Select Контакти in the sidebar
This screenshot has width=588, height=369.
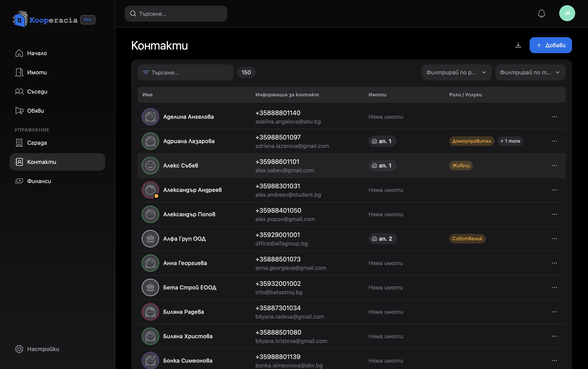(x=57, y=162)
